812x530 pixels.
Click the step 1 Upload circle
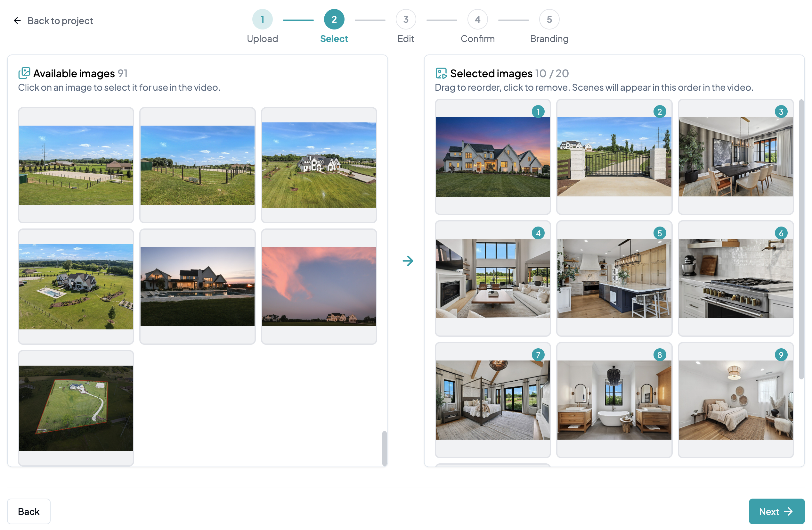click(x=262, y=20)
